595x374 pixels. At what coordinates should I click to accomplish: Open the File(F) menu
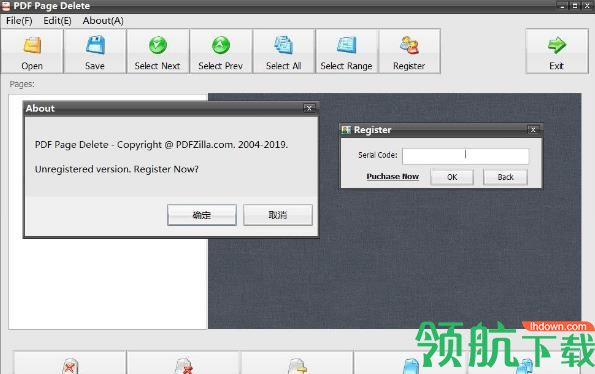point(19,21)
